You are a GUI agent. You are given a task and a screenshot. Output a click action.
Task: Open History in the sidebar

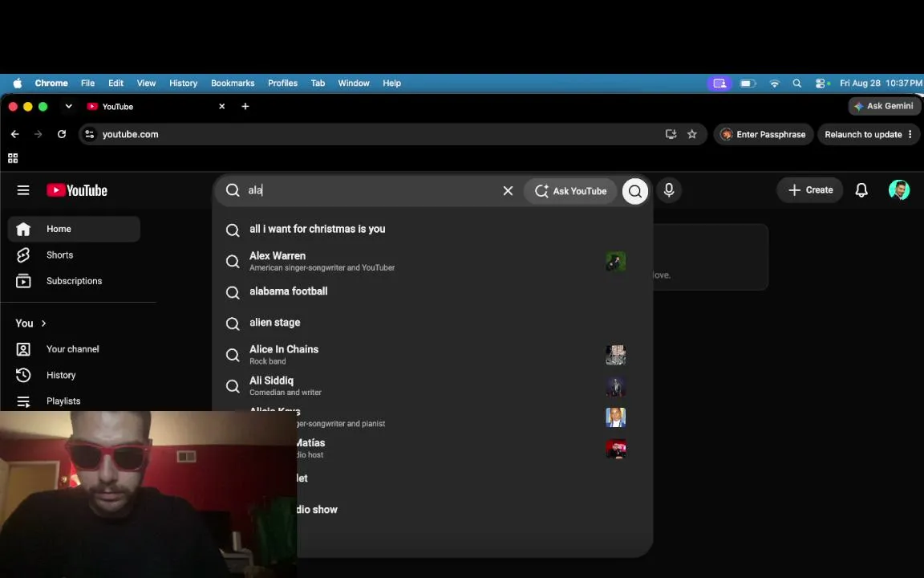point(74,375)
